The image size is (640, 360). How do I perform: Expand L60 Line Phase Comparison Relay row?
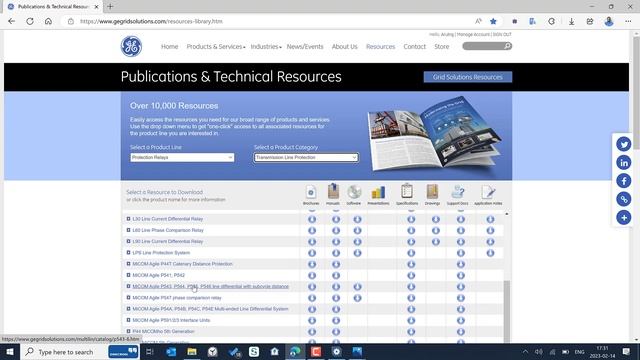(x=128, y=230)
